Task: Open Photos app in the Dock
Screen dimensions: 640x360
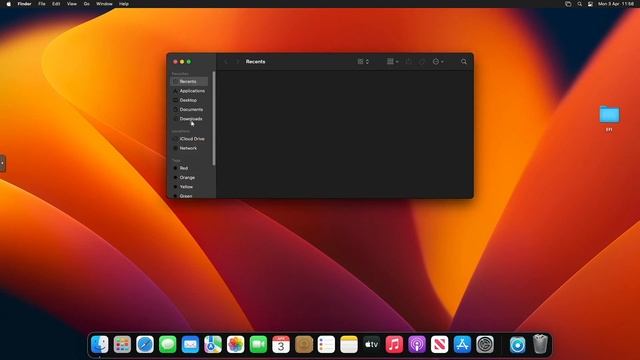Action: 236,344
